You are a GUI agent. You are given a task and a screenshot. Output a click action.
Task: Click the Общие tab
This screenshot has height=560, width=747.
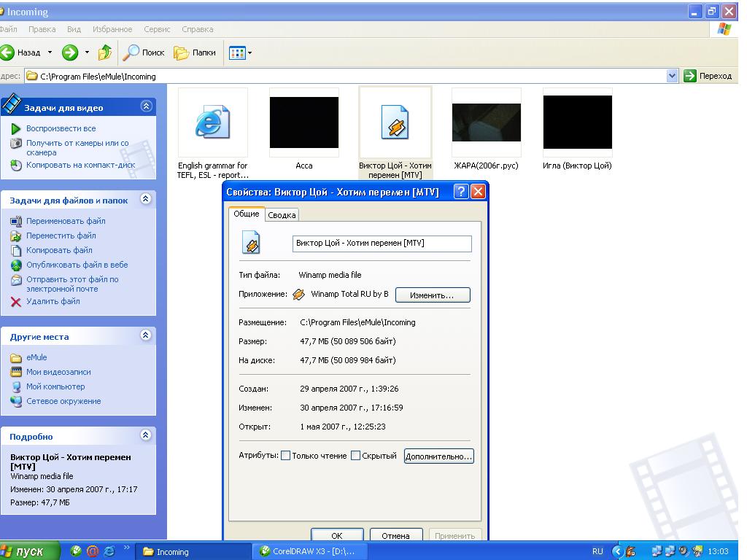point(247,214)
